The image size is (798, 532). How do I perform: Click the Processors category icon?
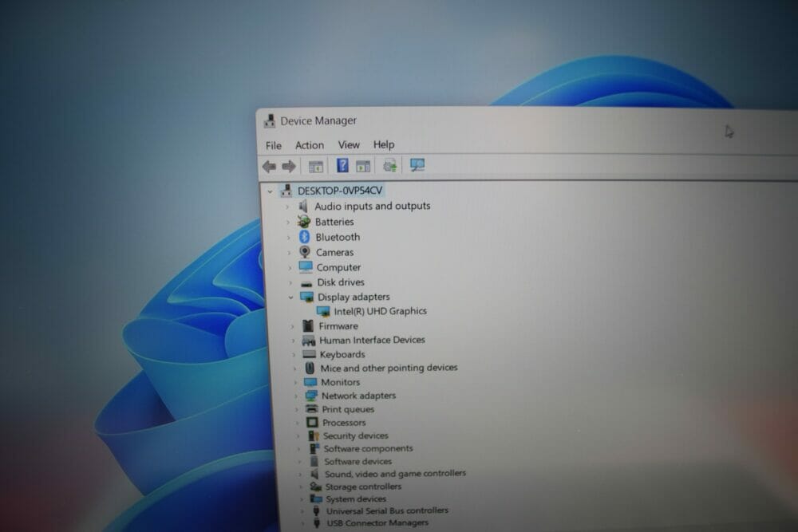tap(312, 422)
